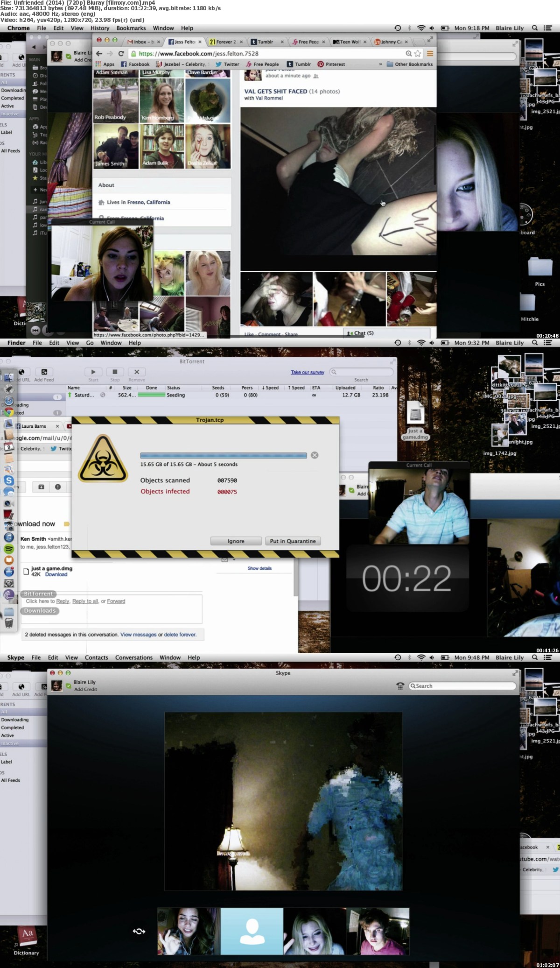Image resolution: width=560 pixels, height=968 pixels.
Task: Open just a game.dmg file on the desktop
Action: [415, 420]
